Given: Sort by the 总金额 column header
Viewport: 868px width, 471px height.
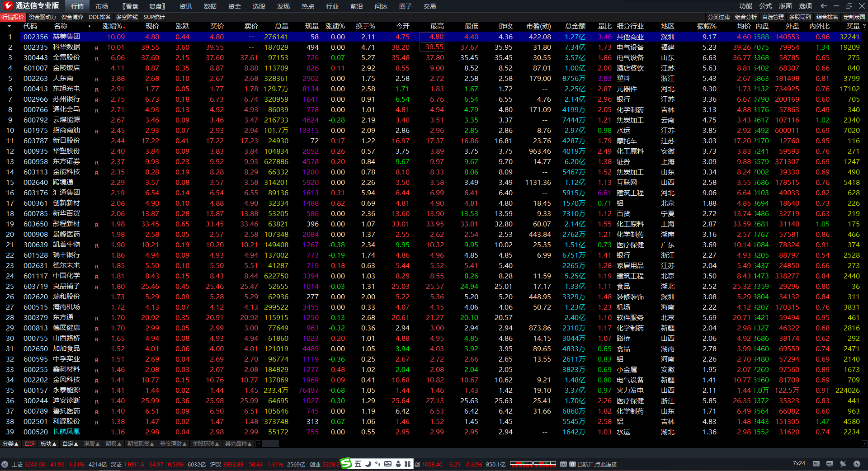Looking at the screenshot, I should pos(576,26).
